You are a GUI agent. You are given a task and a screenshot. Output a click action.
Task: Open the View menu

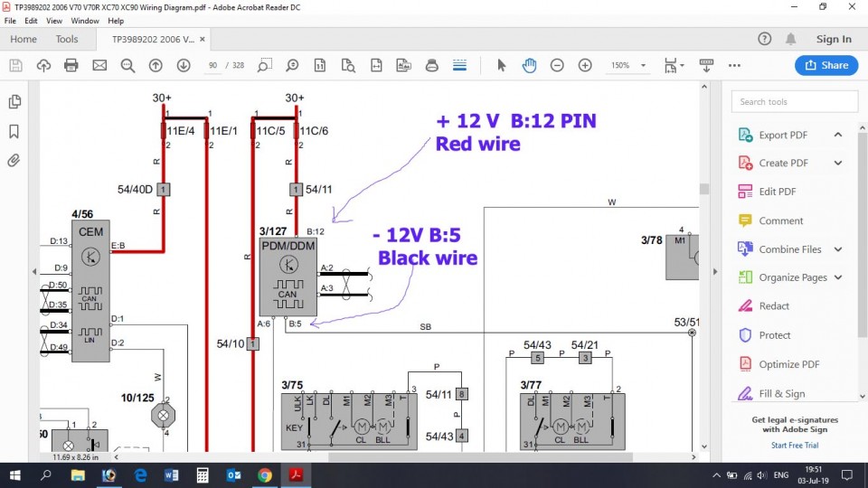point(54,21)
